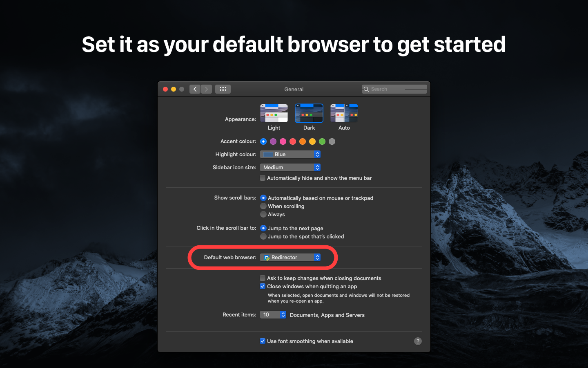This screenshot has width=588, height=368.
Task: Choose the green accent colour
Action: click(322, 141)
